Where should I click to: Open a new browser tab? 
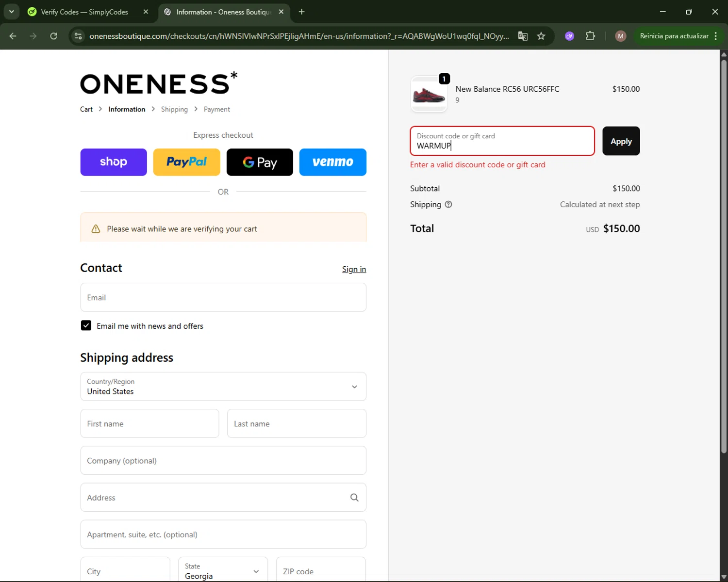[x=301, y=12]
